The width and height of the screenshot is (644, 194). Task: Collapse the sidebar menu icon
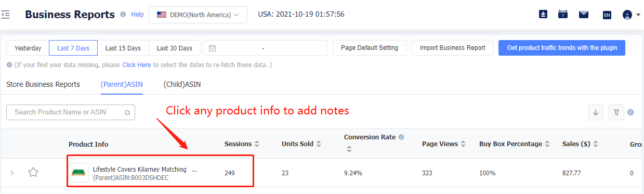pyautogui.click(x=6, y=15)
